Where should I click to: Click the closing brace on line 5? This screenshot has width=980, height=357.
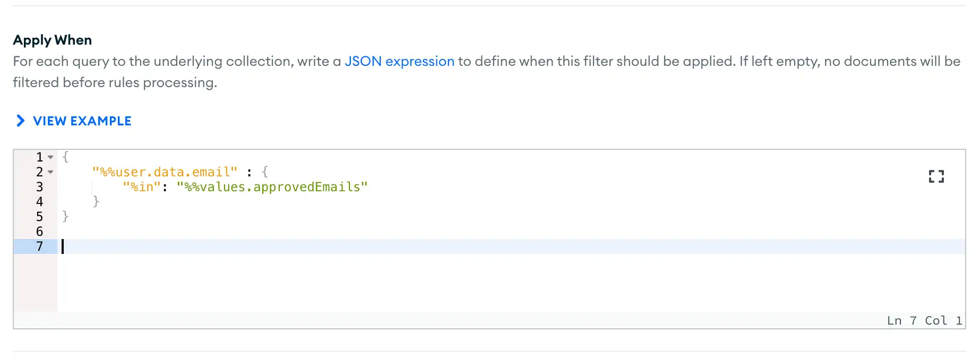pyautogui.click(x=65, y=216)
